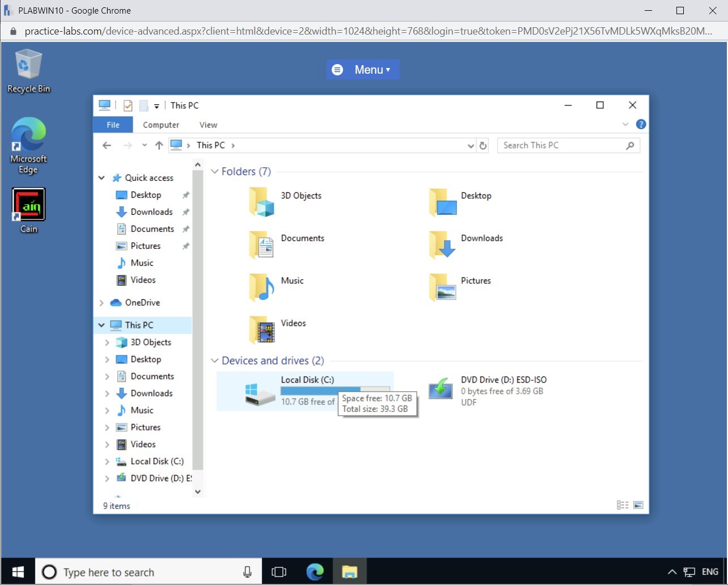
Task: Click the microphone icon in the search box
Action: click(x=247, y=571)
